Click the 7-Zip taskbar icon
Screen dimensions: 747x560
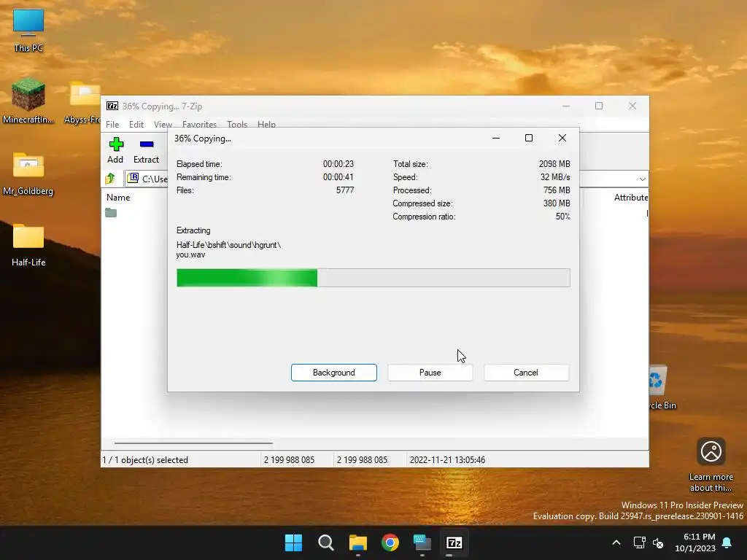(x=454, y=542)
